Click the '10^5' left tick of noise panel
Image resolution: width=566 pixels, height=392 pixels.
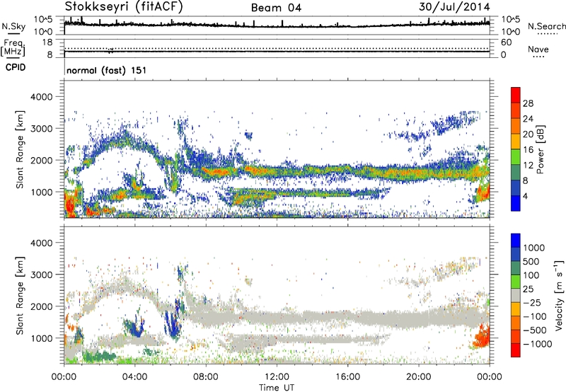click(43, 20)
